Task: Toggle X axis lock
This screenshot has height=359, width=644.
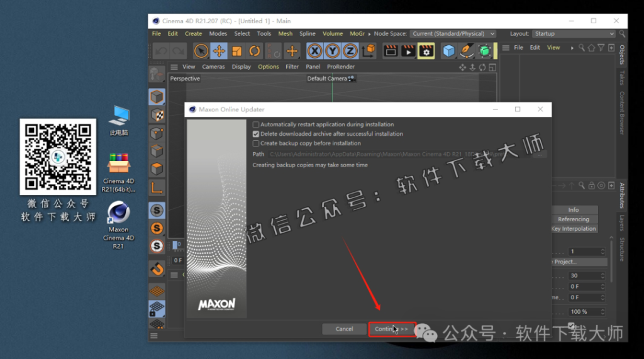Action: (x=314, y=51)
